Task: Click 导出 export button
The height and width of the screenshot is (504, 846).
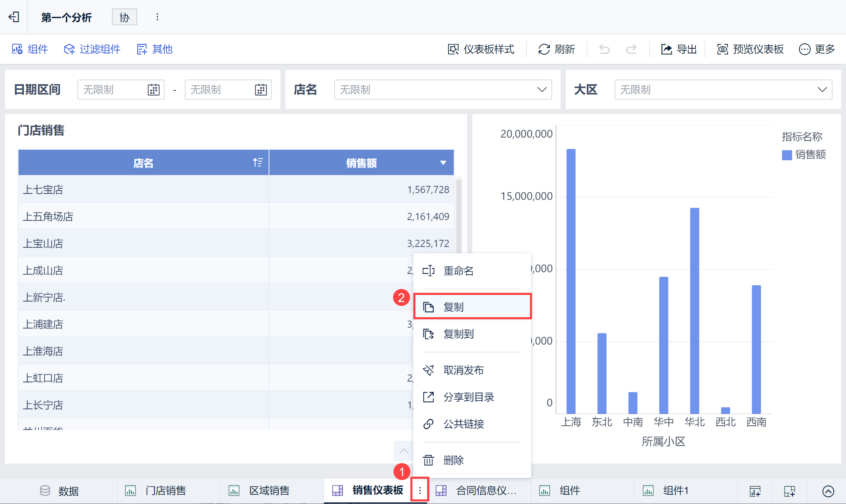Action: coord(678,49)
